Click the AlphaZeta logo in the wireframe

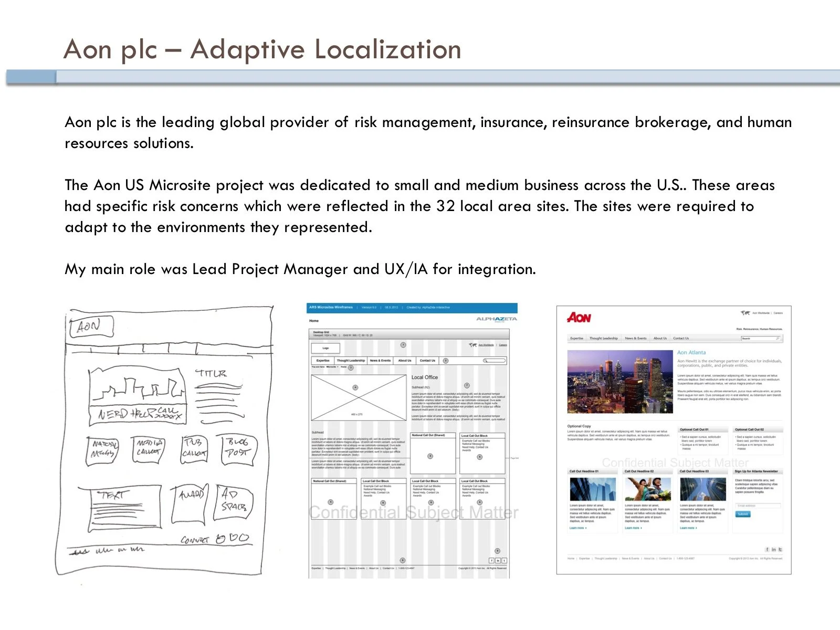pos(497,319)
